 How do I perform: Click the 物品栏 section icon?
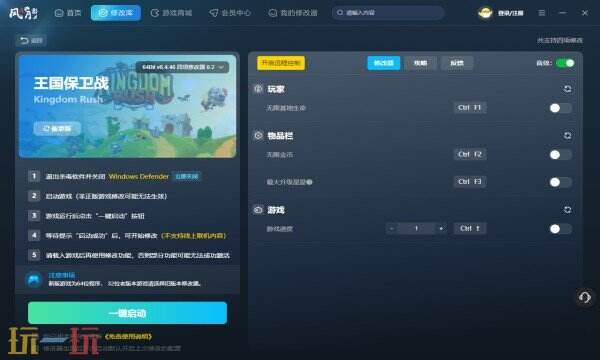point(258,135)
